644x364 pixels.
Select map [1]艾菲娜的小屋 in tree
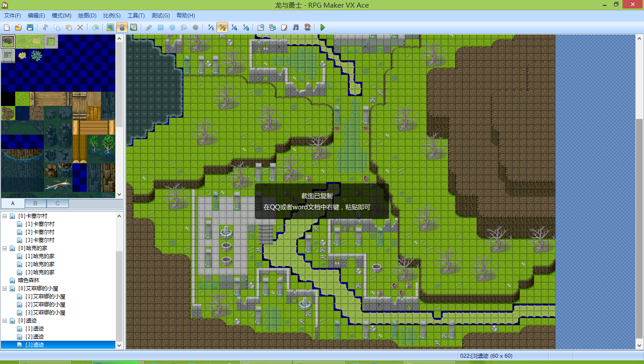click(x=45, y=296)
